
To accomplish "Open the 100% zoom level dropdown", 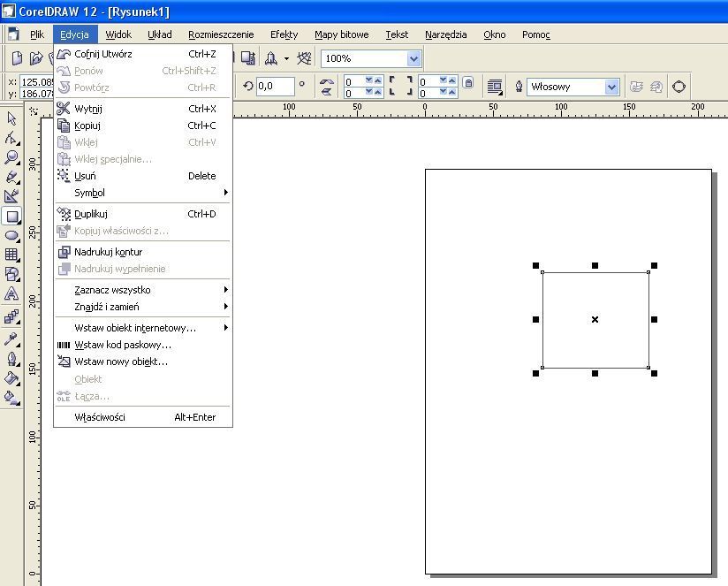I will pos(413,58).
